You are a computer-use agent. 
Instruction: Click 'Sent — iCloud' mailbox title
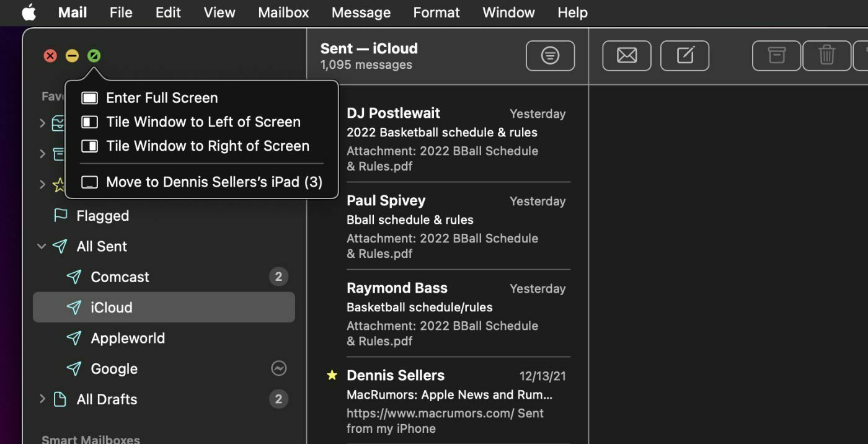click(x=369, y=48)
